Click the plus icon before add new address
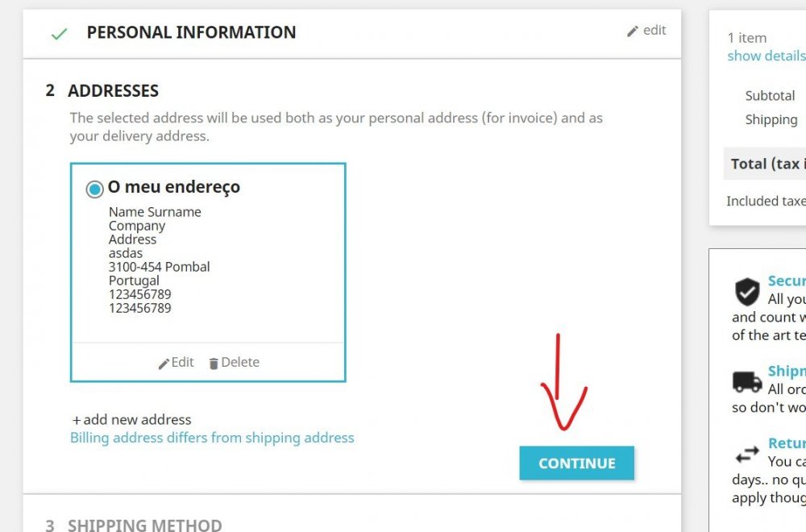Screen dimensions: 806x532 pos(77,419)
